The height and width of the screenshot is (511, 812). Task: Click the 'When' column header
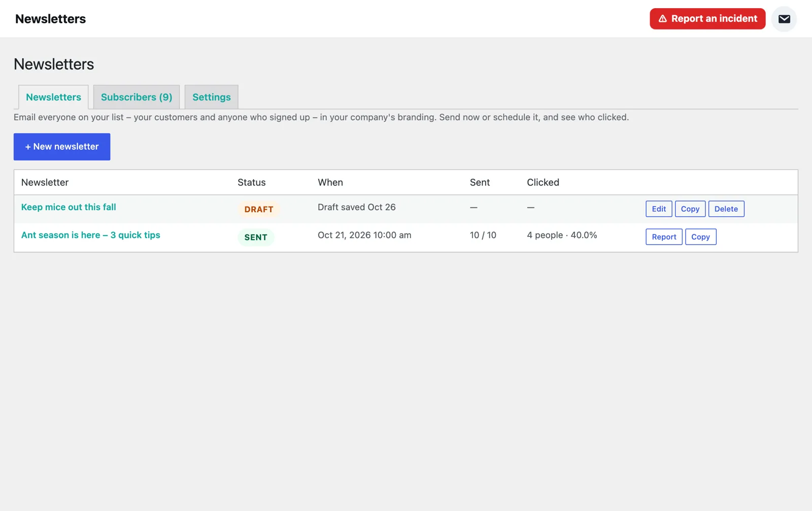(x=330, y=182)
